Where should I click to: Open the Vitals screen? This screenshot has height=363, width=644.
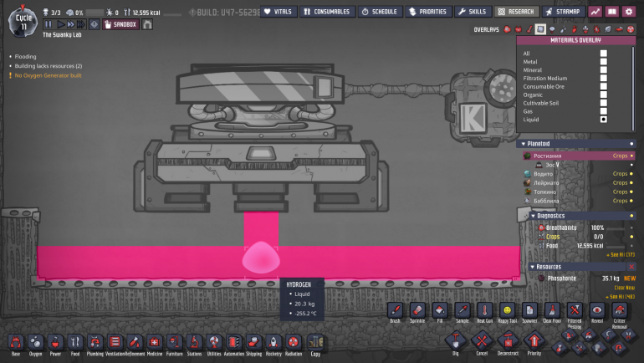click(x=279, y=12)
